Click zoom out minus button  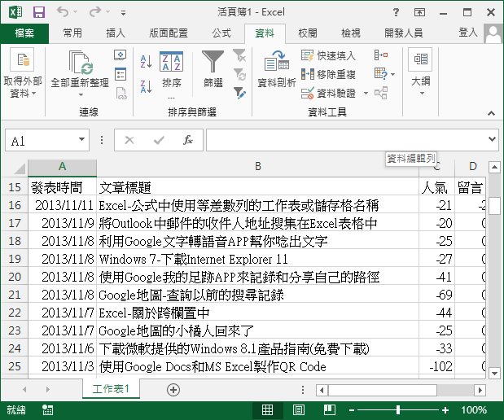point(352,410)
